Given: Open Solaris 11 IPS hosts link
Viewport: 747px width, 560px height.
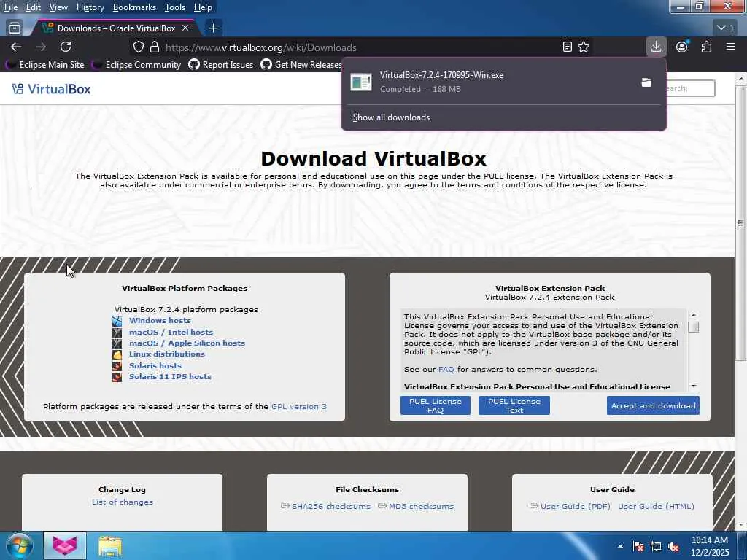Looking at the screenshot, I should 170,377.
